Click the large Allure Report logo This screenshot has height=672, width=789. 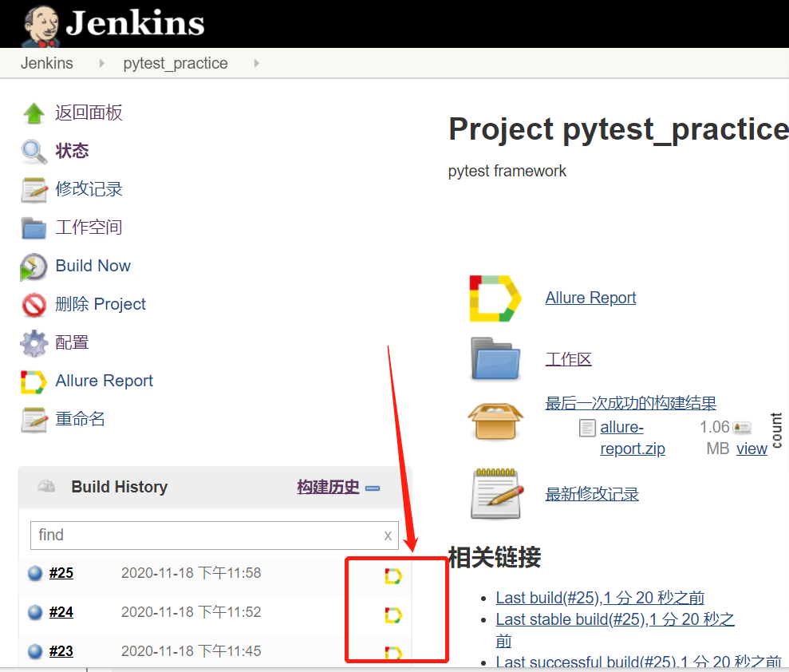pos(495,298)
